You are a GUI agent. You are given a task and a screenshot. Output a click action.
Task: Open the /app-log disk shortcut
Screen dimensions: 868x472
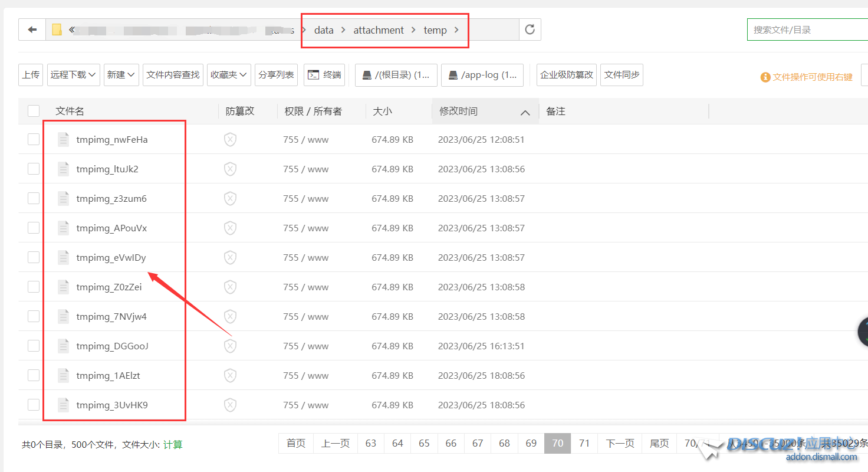click(x=482, y=75)
